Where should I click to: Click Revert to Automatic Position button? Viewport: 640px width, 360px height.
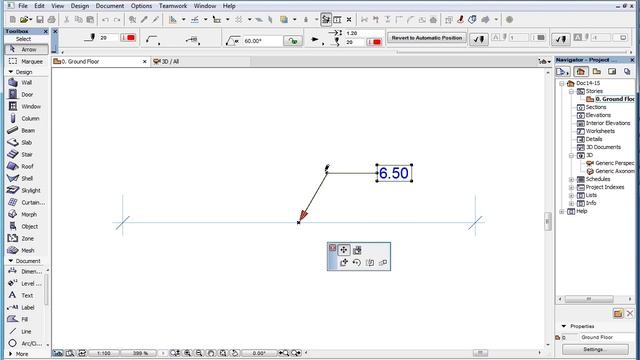click(427, 38)
